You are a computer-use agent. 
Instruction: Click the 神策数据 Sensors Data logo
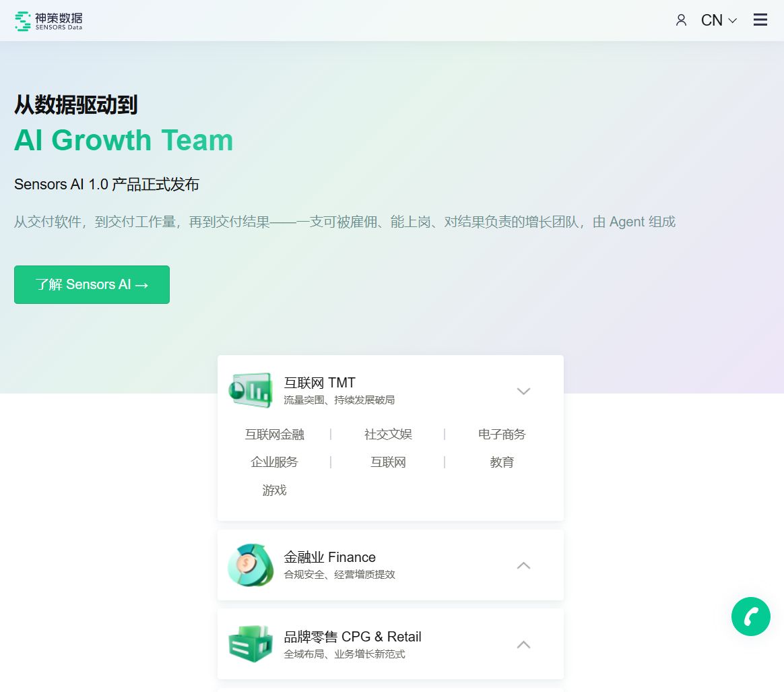(x=48, y=20)
